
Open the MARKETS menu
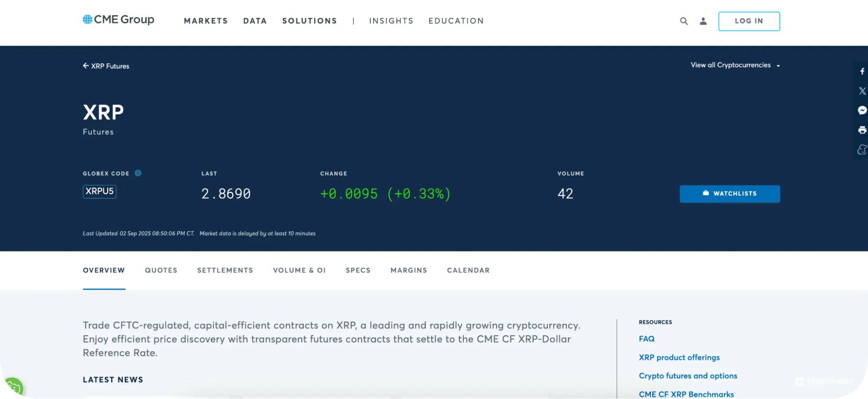point(205,21)
